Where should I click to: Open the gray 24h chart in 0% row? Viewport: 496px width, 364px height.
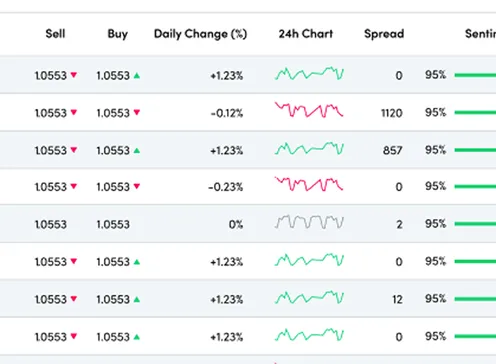coord(309,222)
